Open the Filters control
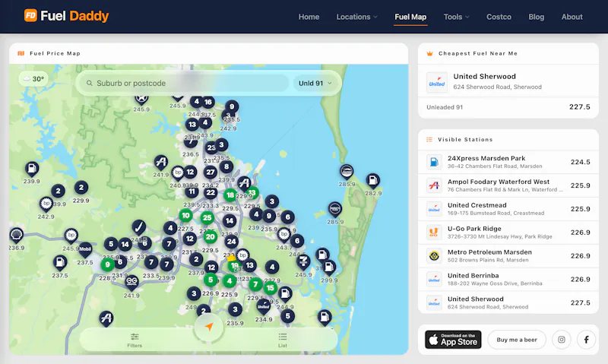This screenshot has width=608, height=364. 135,340
